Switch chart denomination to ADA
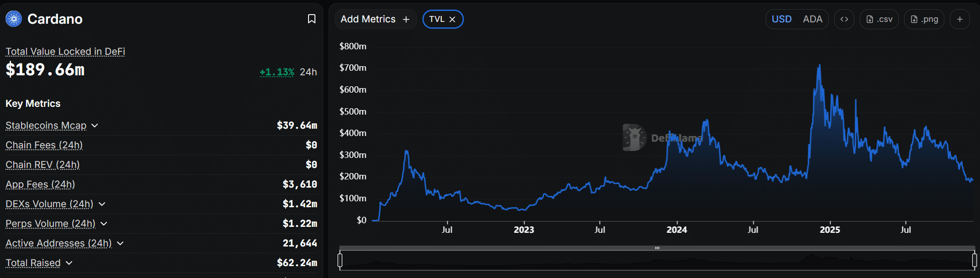980x278 pixels. (x=812, y=19)
